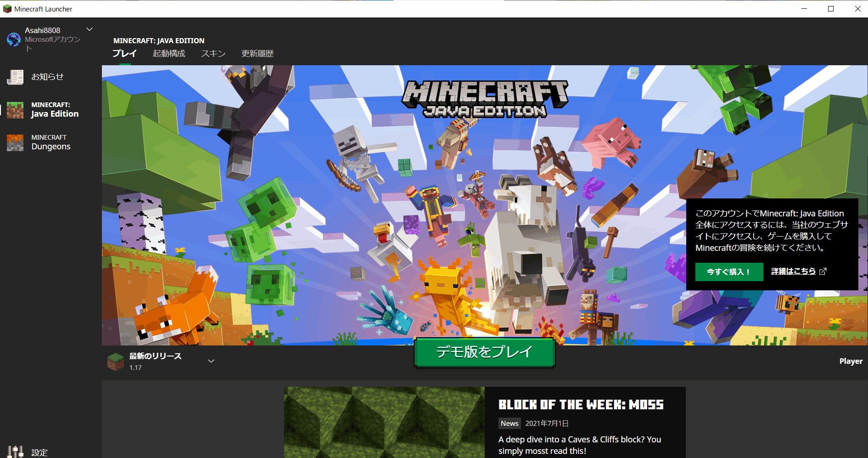
Task: Click the 2021年7月1日 news date
Action: [547, 423]
